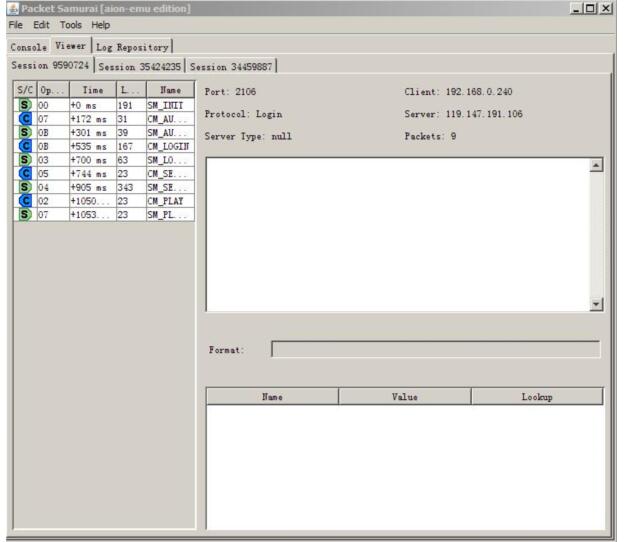Open the Tools menu
Screen dimensions: 636x542
(70, 25)
